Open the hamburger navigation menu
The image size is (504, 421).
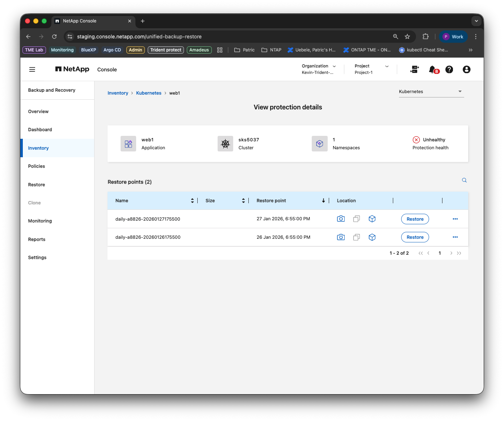[x=32, y=70]
